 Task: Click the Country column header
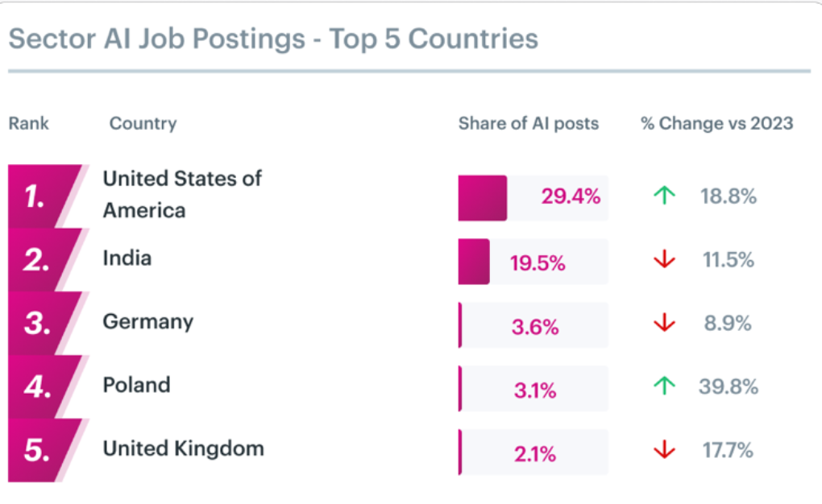click(143, 123)
